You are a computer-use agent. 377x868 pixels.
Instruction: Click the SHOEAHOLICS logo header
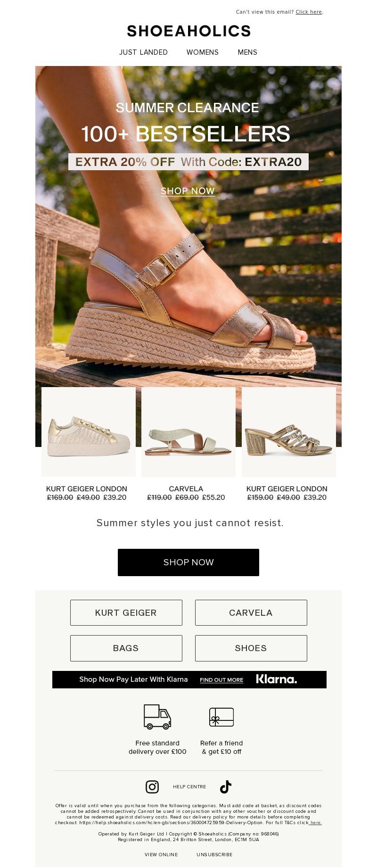click(188, 31)
